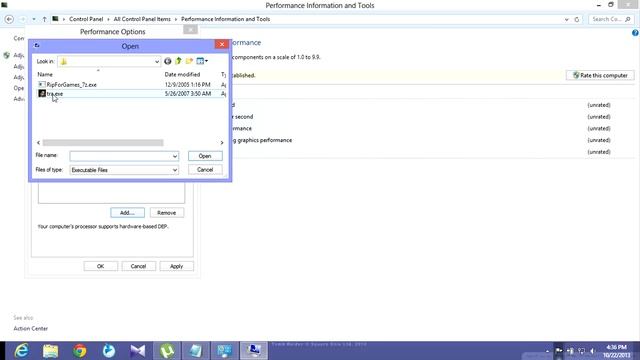Open Internet Explorer from taskbar
The image size is (640, 360).
click(x=21, y=351)
